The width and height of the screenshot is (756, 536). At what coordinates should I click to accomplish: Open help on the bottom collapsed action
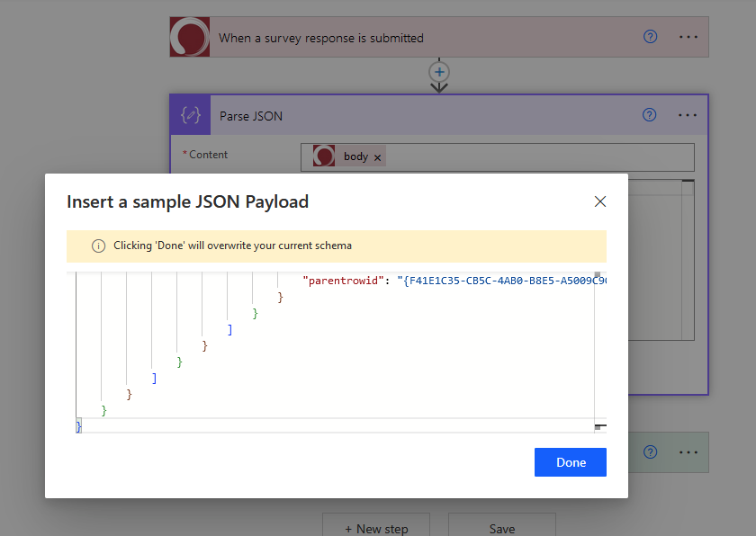[x=650, y=452]
